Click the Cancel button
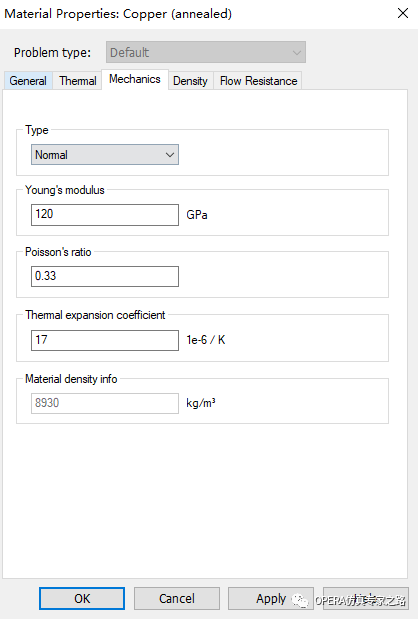Image resolution: width=418 pixels, height=619 pixels. (x=177, y=598)
